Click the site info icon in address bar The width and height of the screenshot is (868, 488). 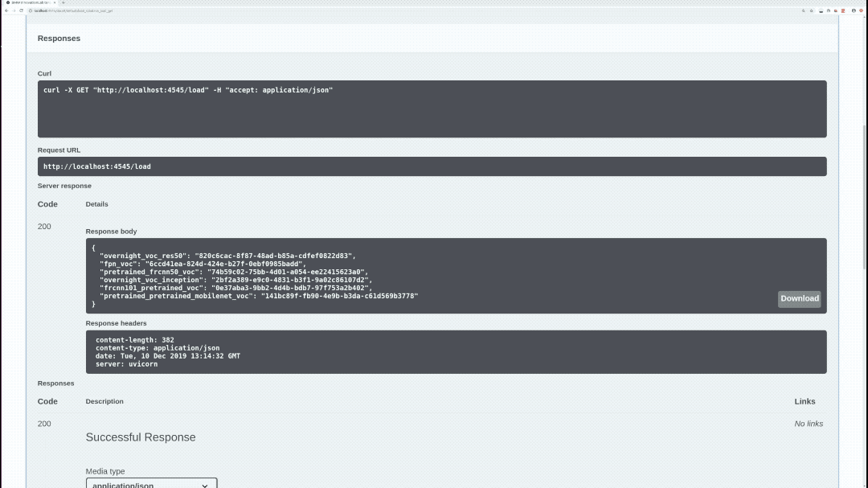(31, 10)
